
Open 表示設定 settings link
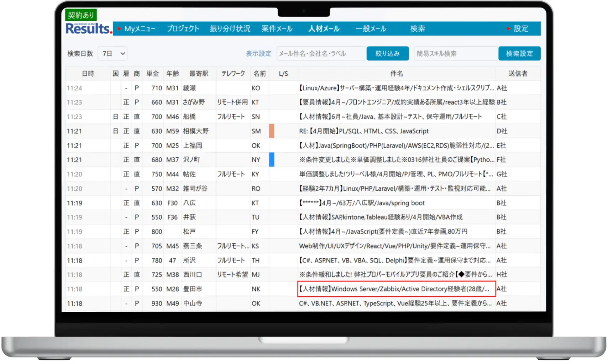(x=258, y=53)
